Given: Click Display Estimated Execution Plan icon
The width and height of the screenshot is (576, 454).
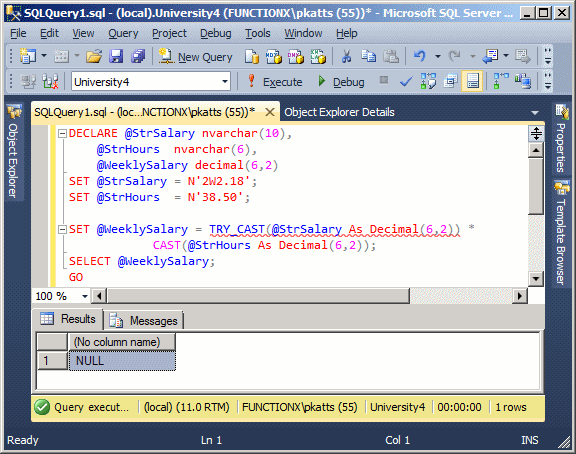Looking at the screenshot, I should 428,81.
